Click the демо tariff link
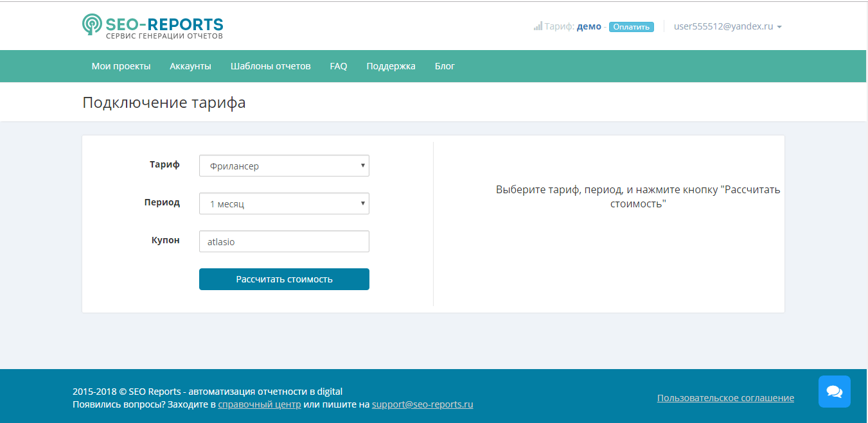Image resolution: width=868 pixels, height=423 pixels. coord(589,27)
